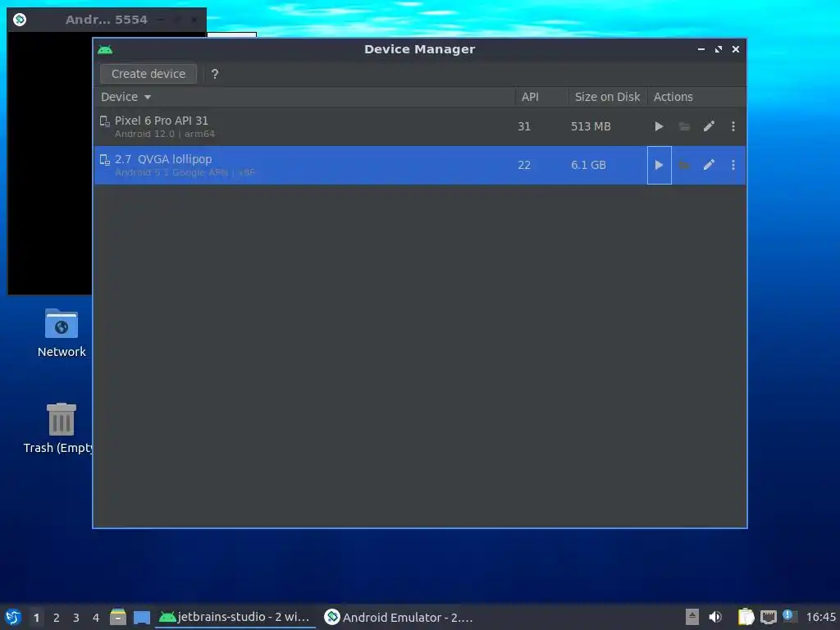Switch to Android Emulator taskbar entry
This screenshot has height=630, width=840.
399,617
